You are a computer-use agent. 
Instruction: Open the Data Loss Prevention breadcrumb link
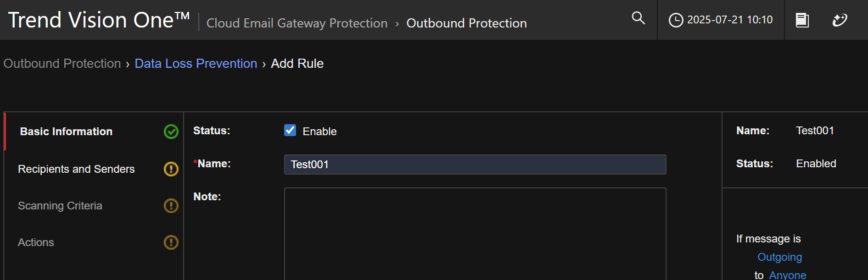(x=196, y=64)
